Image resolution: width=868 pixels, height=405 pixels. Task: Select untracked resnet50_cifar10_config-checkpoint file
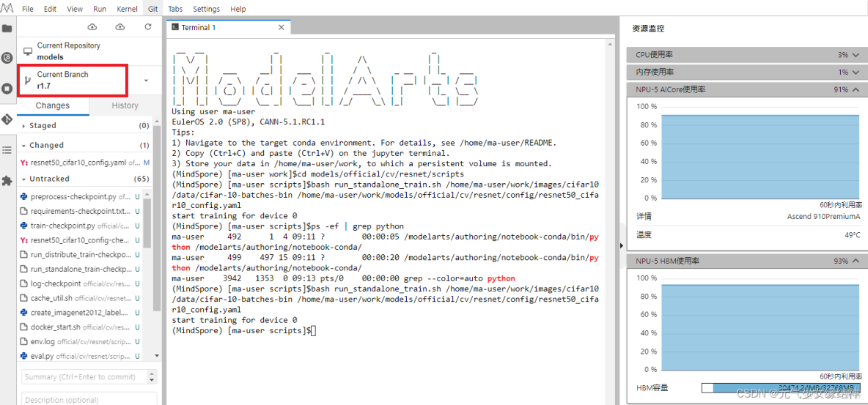tap(80, 240)
